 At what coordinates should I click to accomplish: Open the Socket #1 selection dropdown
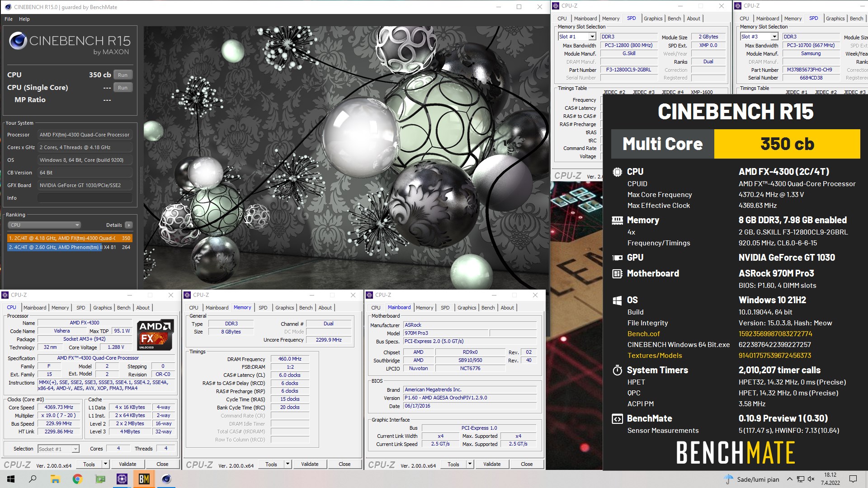coord(58,449)
